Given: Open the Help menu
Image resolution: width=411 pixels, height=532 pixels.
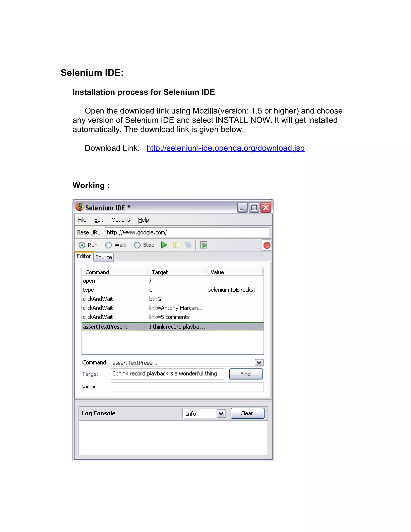Looking at the screenshot, I should [143, 220].
